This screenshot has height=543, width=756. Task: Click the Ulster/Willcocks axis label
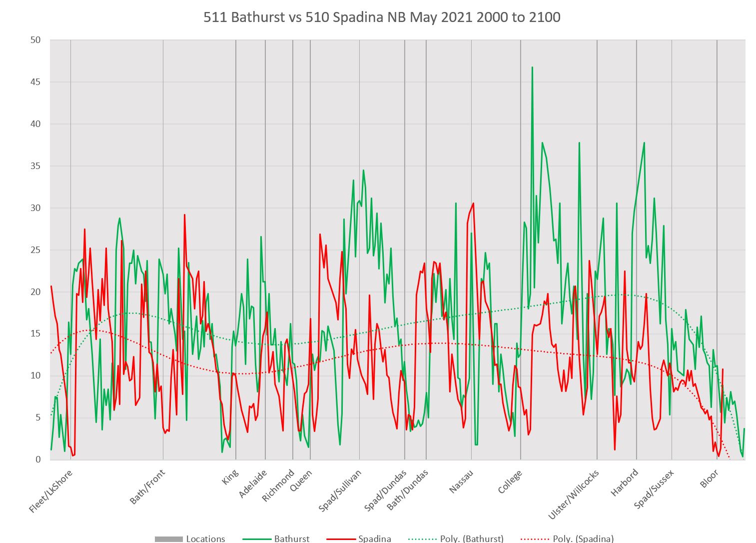click(574, 494)
